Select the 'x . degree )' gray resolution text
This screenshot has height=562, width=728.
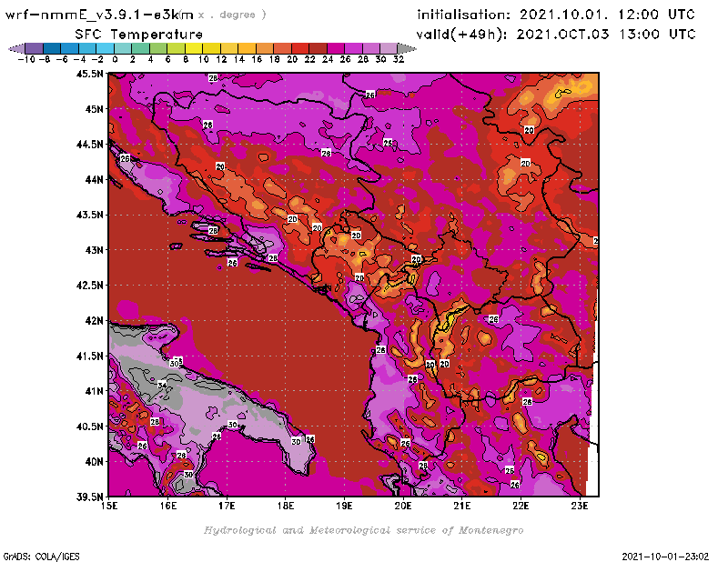click(x=232, y=15)
